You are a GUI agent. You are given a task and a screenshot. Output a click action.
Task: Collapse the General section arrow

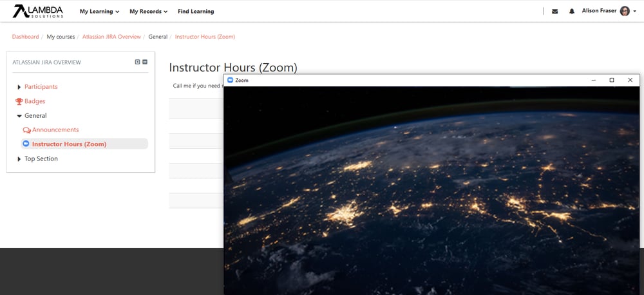(x=19, y=116)
